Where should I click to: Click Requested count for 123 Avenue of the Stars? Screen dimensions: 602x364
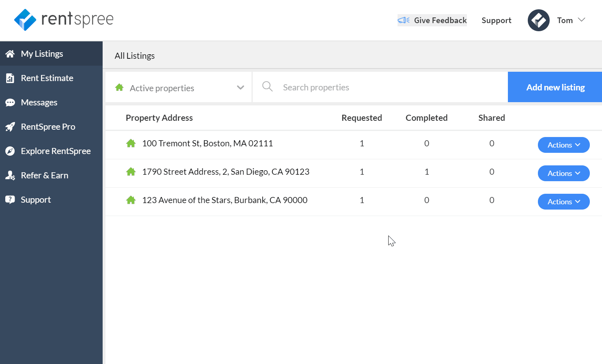click(x=362, y=200)
